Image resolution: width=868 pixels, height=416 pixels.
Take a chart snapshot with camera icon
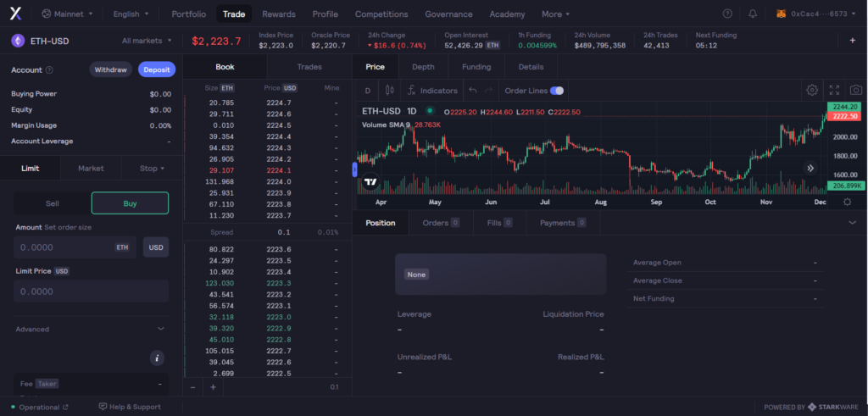[x=856, y=90]
